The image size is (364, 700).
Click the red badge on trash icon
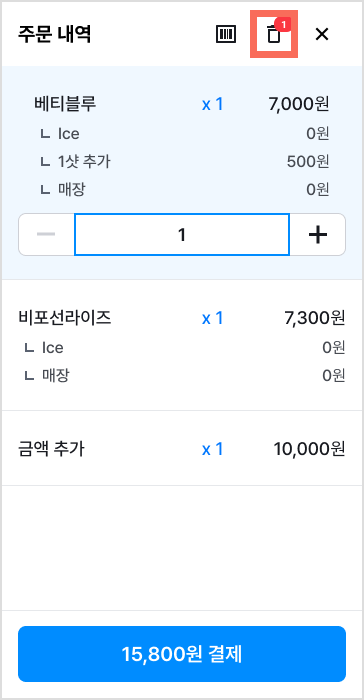(x=284, y=24)
